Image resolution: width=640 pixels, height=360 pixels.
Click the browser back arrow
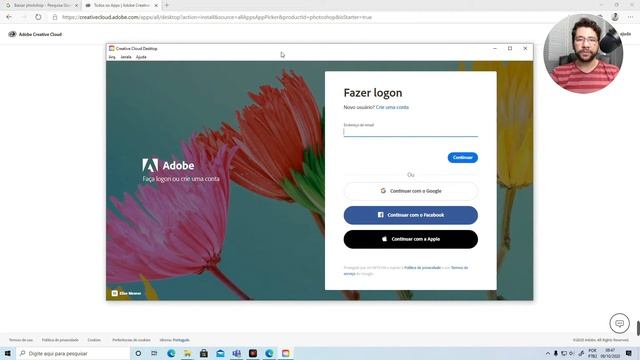(9, 17)
